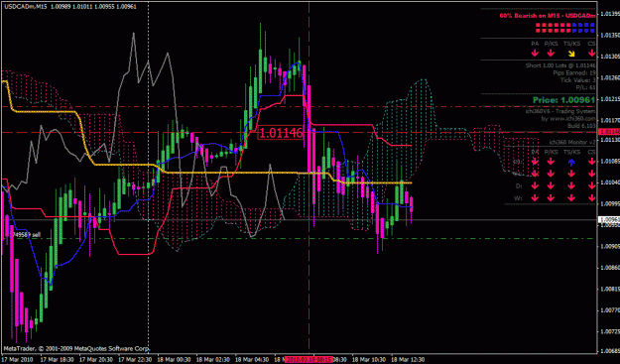Select the '60% Bearish on M15 - USDCADm' header

point(548,16)
